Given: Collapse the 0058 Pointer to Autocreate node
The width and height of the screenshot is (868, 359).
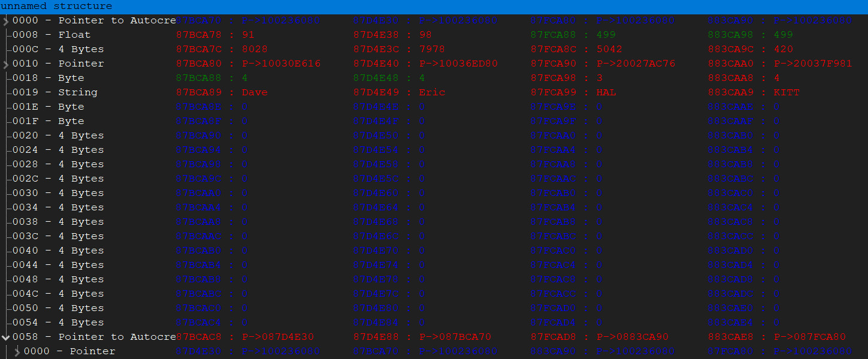Looking at the screenshot, I should (x=6, y=337).
